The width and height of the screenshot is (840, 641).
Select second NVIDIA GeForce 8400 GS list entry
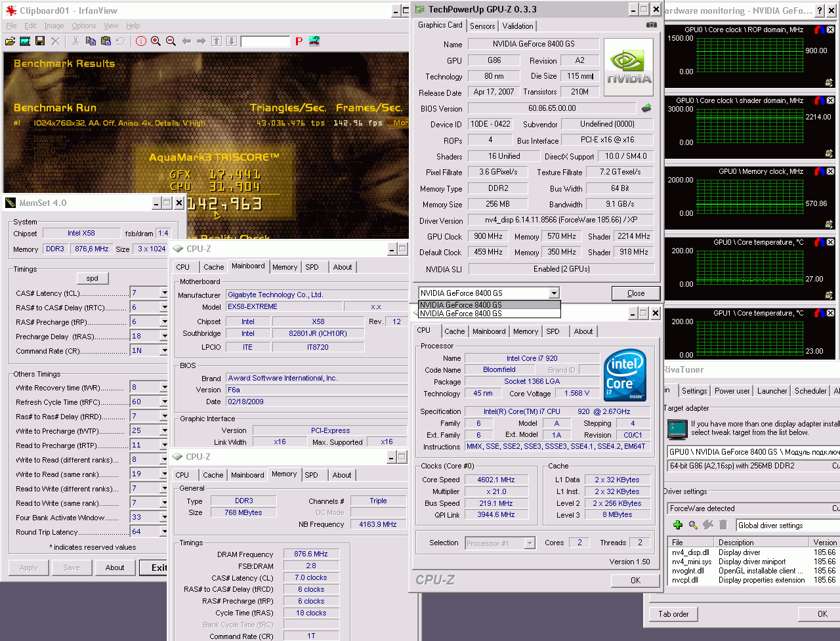489,314
